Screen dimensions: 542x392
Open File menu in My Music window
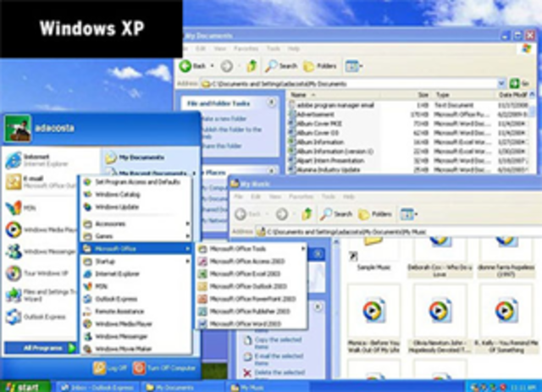[x=239, y=196]
